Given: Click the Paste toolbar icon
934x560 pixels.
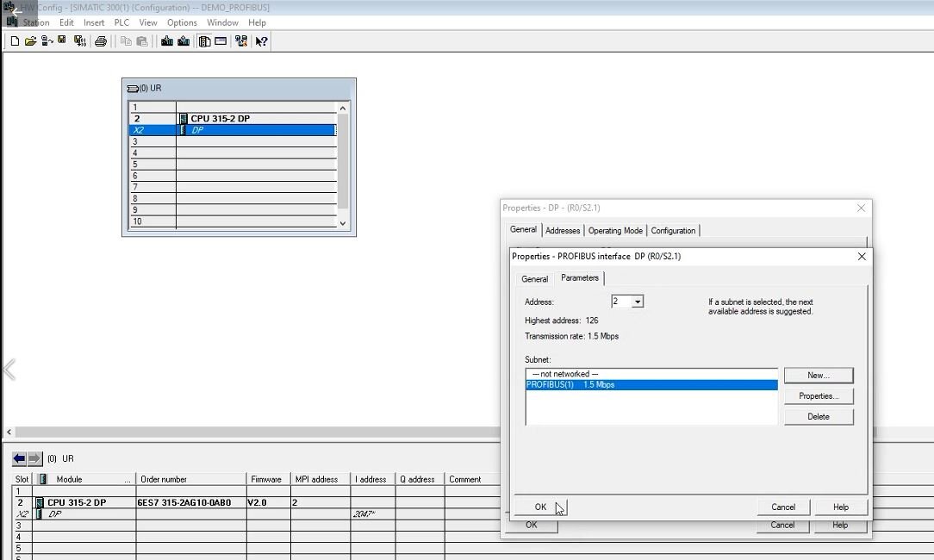Looking at the screenshot, I should pos(142,41).
